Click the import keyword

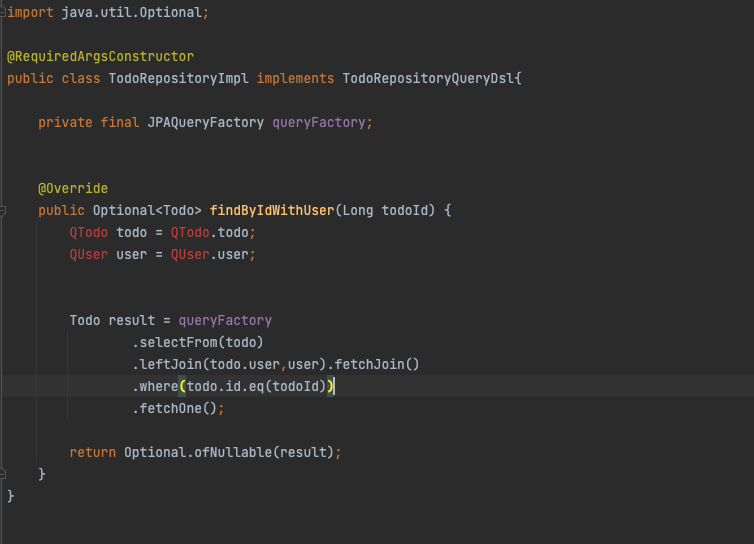[x=30, y=13]
